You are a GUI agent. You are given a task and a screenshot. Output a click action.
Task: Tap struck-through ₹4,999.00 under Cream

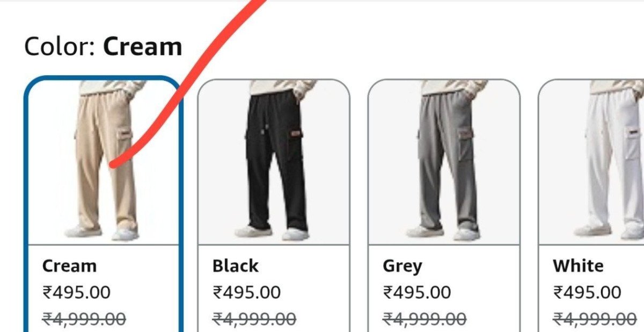tap(84, 320)
